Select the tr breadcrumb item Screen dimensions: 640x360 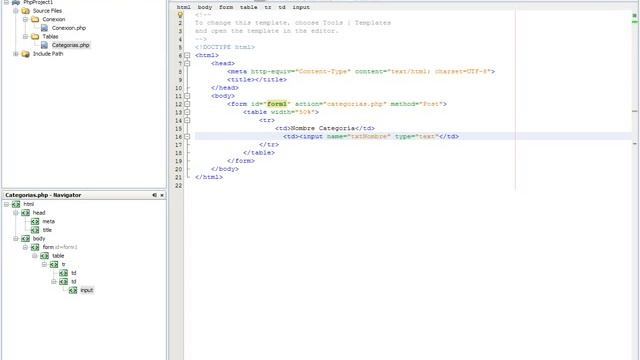click(268, 7)
